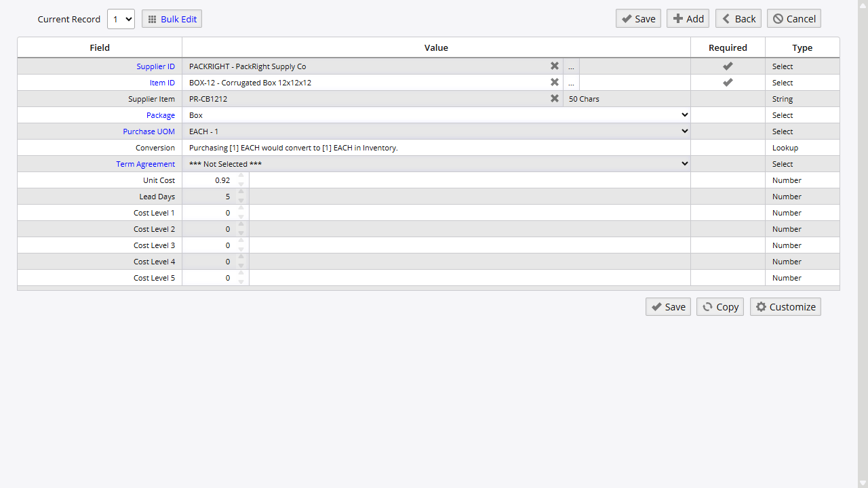Open the Current Record selector
The height and width of the screenshot is (488, 868).
click(121, 18)
